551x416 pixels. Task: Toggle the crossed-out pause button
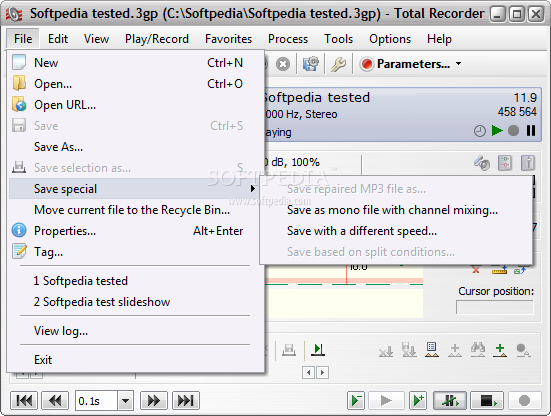coord(450,401)
